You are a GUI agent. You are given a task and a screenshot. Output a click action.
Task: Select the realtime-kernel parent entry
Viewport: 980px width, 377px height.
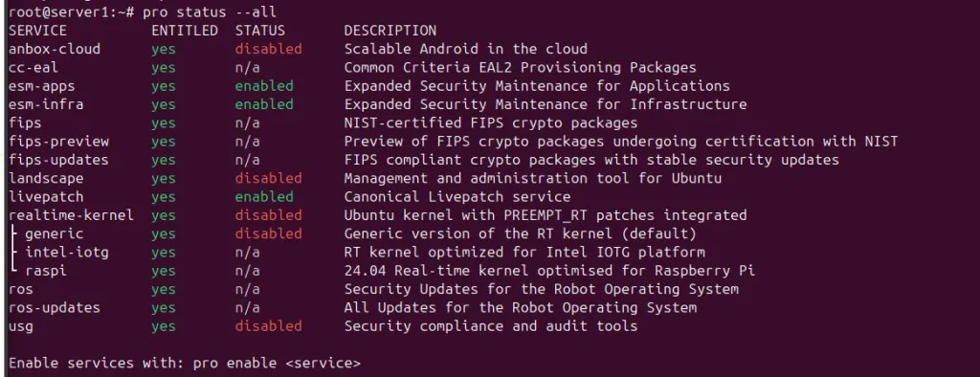point(71,215)
